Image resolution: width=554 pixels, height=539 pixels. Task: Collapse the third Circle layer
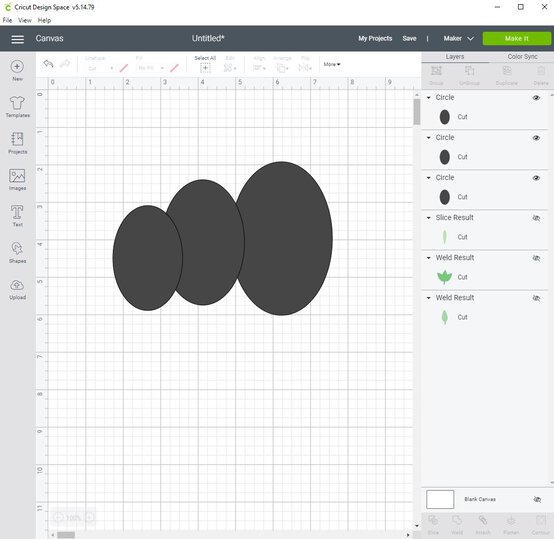[429, 178]
